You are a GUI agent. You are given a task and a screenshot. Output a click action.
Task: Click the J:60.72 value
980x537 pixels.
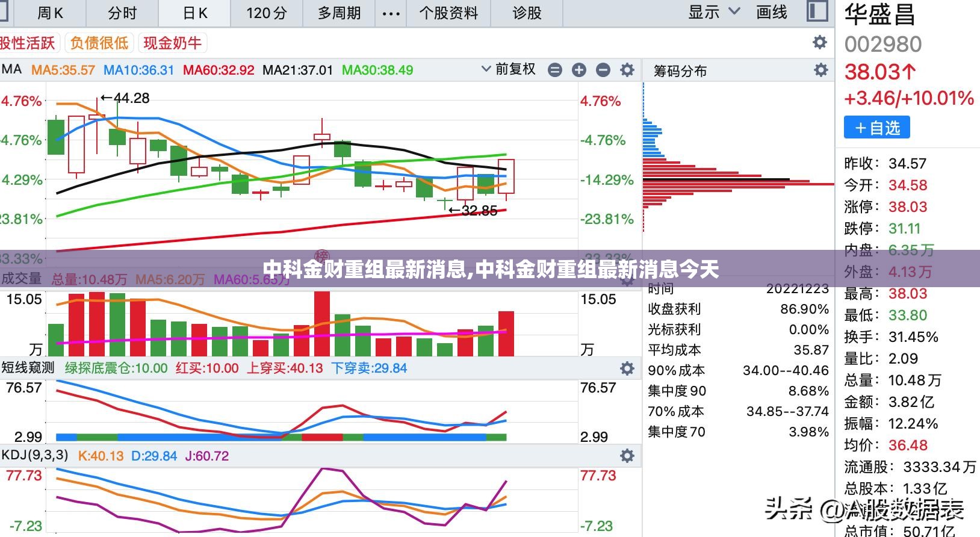(x=207, y=456)
